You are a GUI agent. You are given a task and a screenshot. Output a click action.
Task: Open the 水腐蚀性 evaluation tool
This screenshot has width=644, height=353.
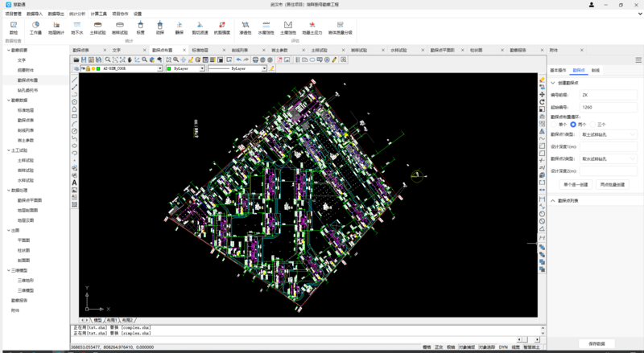point(266,27)
